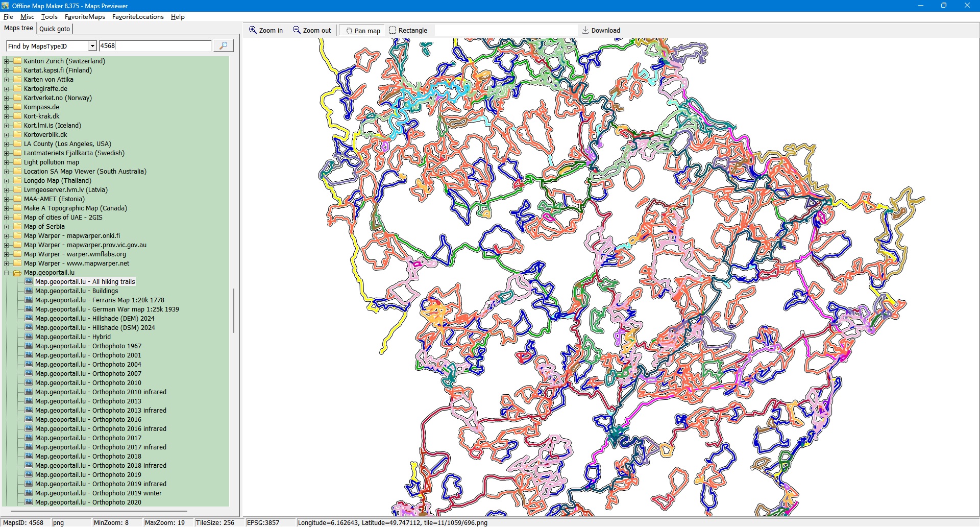Screen dimensions: 980x527
Task: Open the Help menu
Action: tap(178, 17)
